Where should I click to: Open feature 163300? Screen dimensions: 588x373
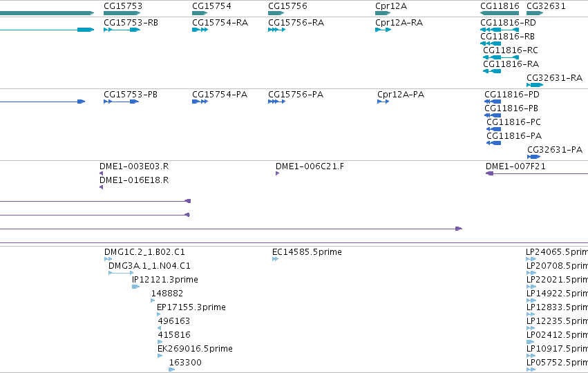click(172, 370)
